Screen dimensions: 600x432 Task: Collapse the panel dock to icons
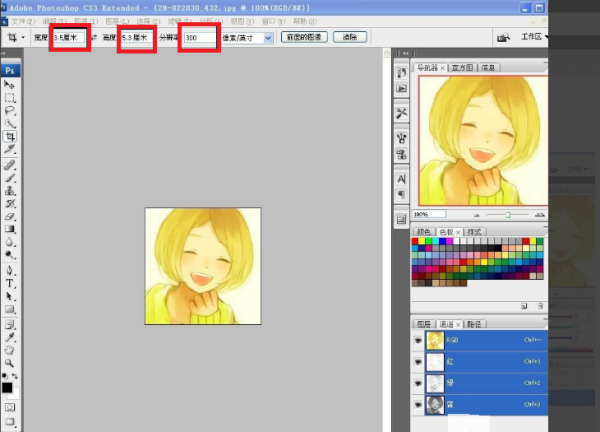pos(405,53)
